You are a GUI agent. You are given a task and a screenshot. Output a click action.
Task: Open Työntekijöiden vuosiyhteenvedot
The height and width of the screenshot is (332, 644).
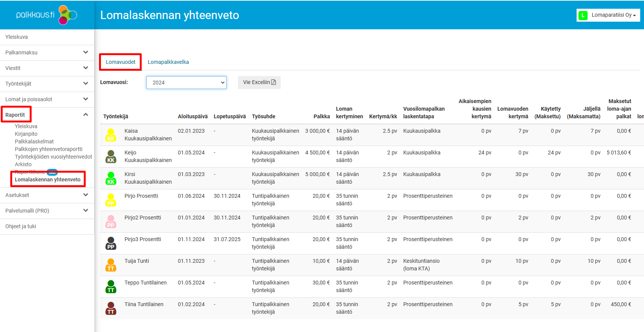tap(53, 157)
